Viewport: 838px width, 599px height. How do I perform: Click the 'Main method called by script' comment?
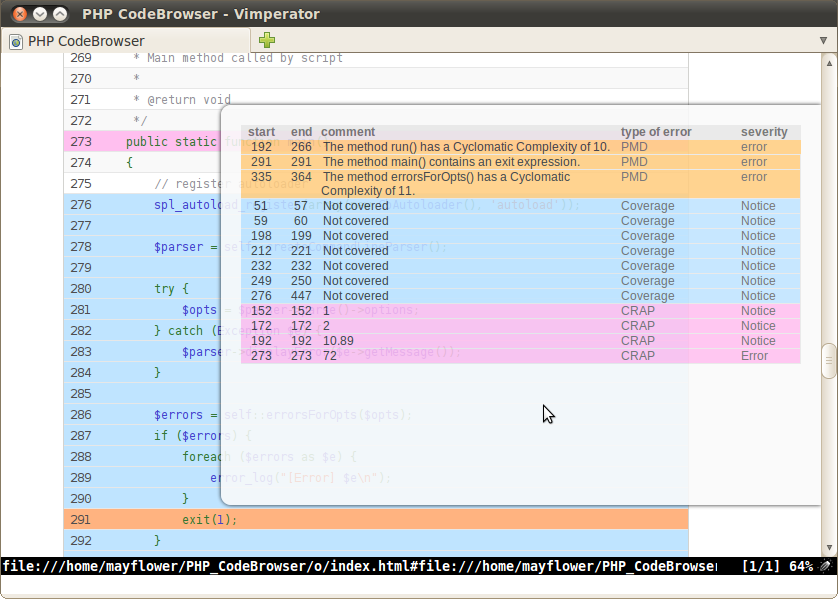[245, 58]
